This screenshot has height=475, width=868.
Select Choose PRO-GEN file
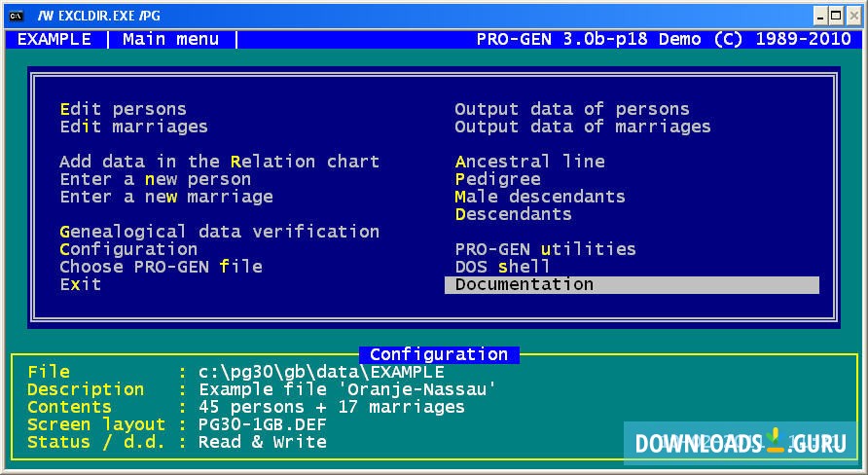(x=162, y=267)
